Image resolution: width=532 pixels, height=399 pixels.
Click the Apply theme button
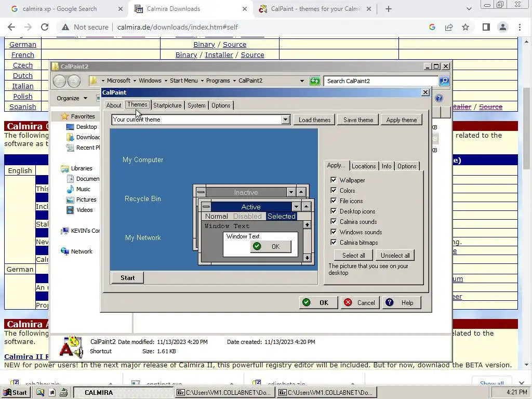pyautogui.click(x=402, y=120)
